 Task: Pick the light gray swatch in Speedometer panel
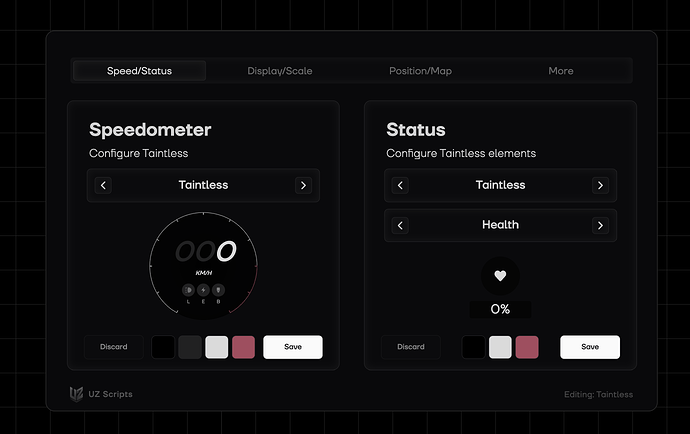click(x=217, y=347)
